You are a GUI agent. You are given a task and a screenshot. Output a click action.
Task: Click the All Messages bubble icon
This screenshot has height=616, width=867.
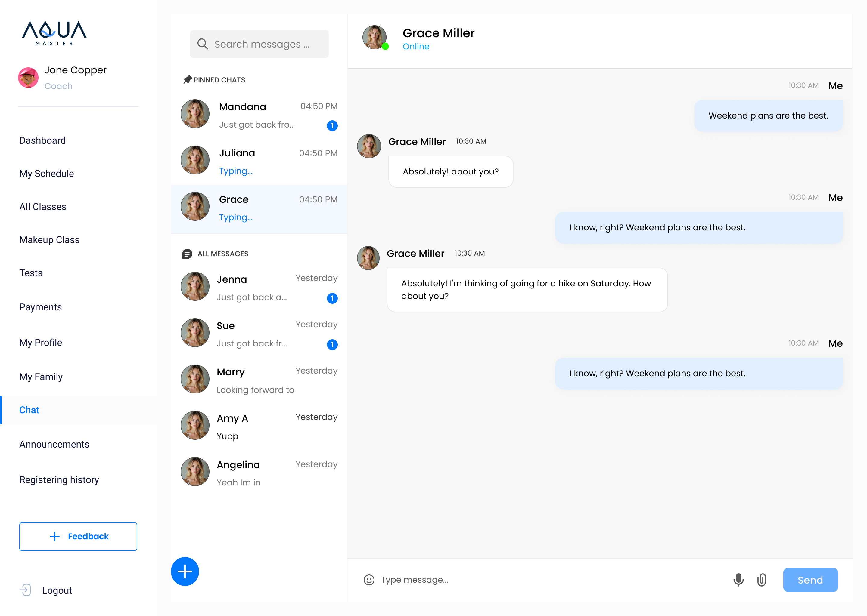click(x=187, y=254)
